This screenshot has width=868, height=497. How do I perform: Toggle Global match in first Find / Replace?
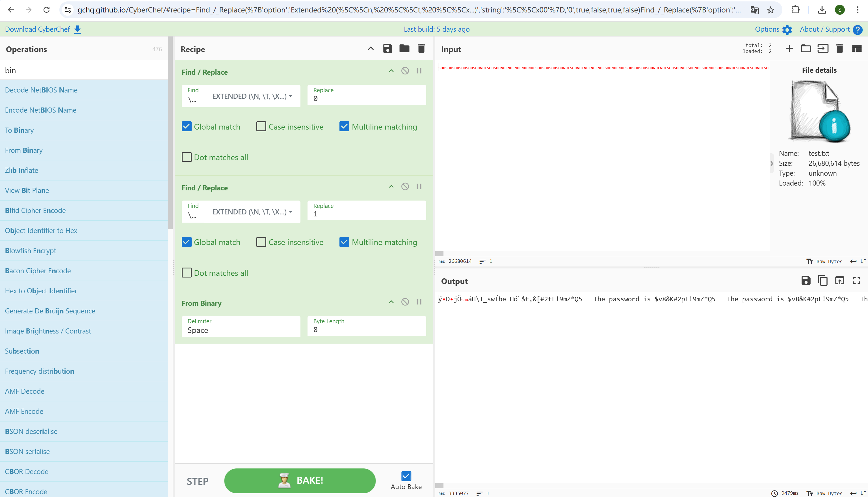187,127
